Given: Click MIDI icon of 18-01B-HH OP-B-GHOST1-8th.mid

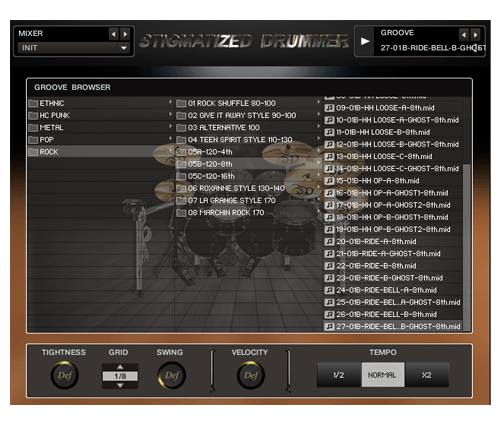Looking at the screenshot, I should (x=329, y=217).
